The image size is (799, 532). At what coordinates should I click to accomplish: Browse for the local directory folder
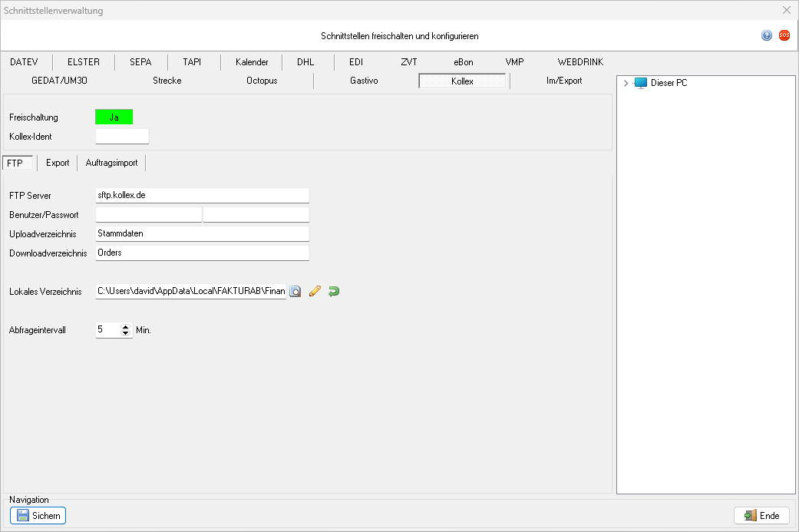(x=295, y=292)
